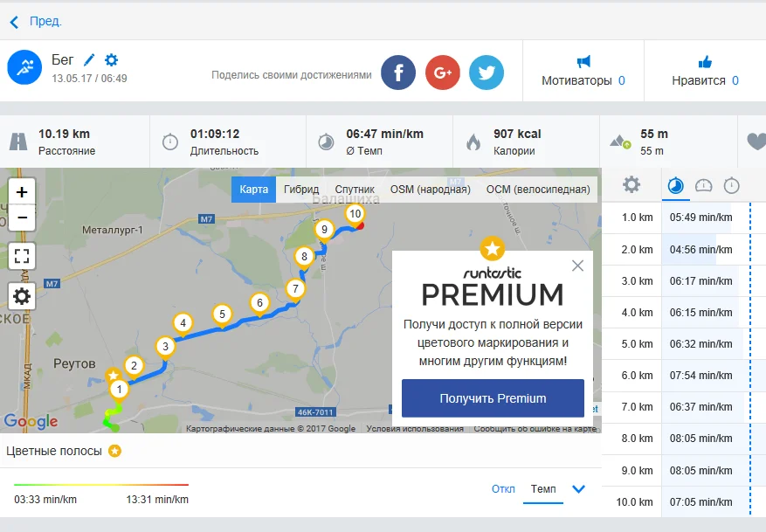Switch map type to Спутник
The image size is (766, 532).
pyautogui.click(x=355, y=190)
